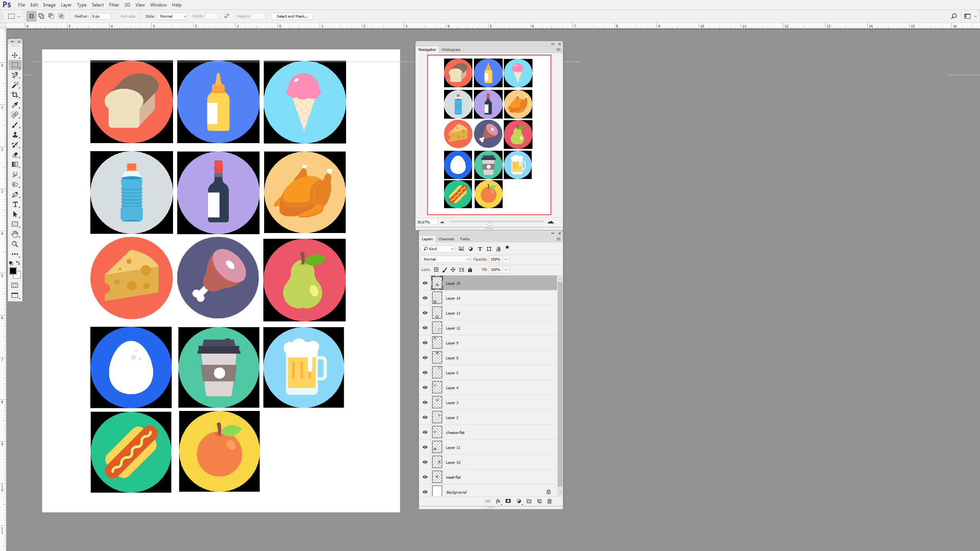Select the Rectangle shape tool
Screen dimensions: 980x551
(15, 224)
